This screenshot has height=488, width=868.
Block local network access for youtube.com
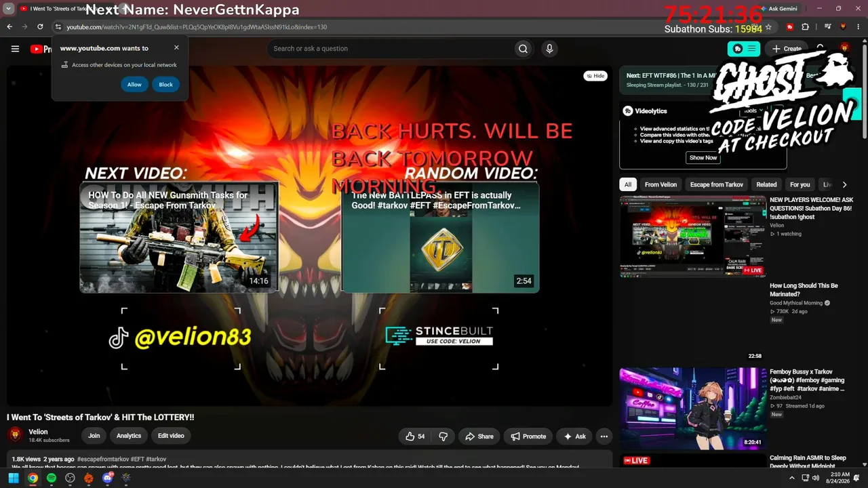[165, 85]
